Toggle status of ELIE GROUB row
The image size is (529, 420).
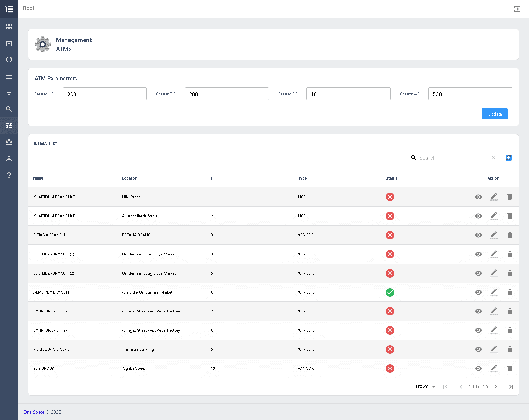390,369
